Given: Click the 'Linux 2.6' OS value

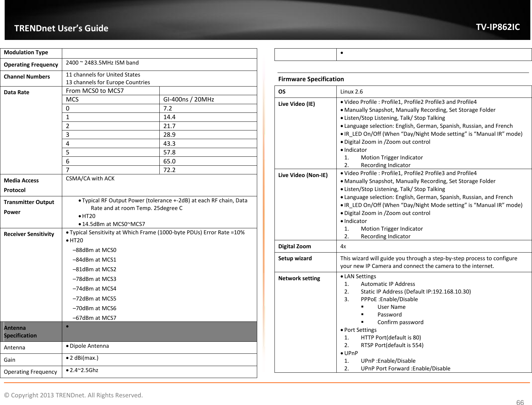Looking at the screenshot, I should coord(351,92).
